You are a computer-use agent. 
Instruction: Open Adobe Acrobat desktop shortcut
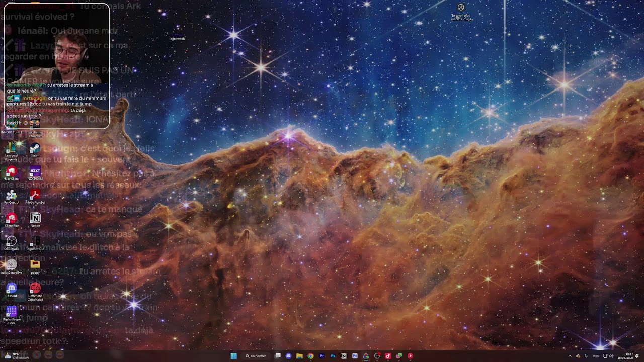coord(35,197)
